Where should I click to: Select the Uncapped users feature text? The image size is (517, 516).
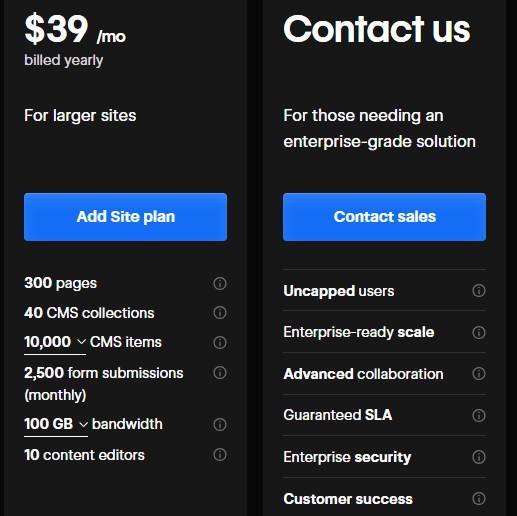pyautogui.click(x=339, y=291)
